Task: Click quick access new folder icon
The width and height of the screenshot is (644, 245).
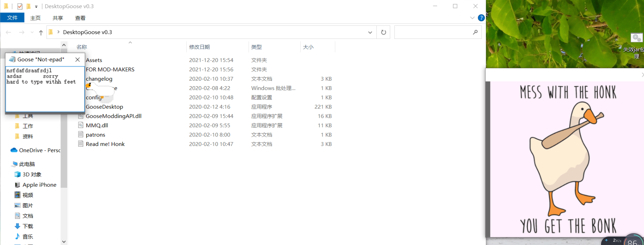Action: coord(28,6)
